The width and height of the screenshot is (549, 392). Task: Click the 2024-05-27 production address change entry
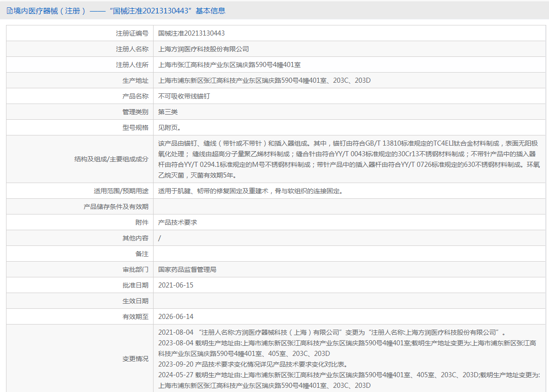tap(349, 380)
